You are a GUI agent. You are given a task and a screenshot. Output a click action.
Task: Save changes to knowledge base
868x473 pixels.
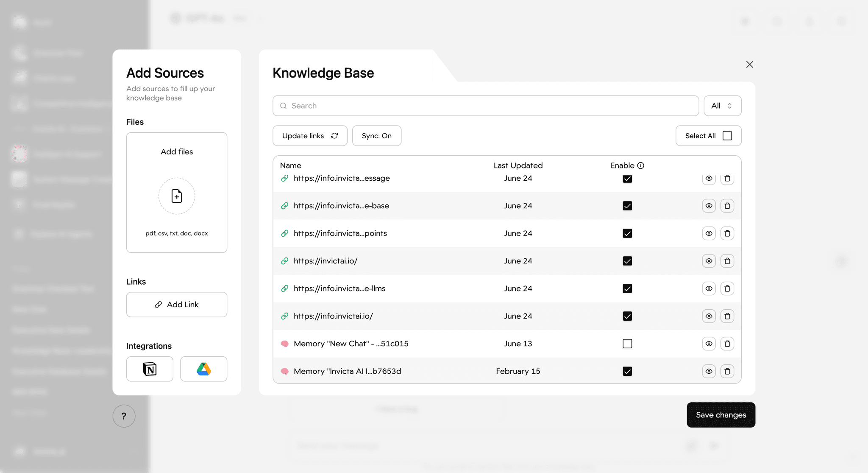point(721,415)
